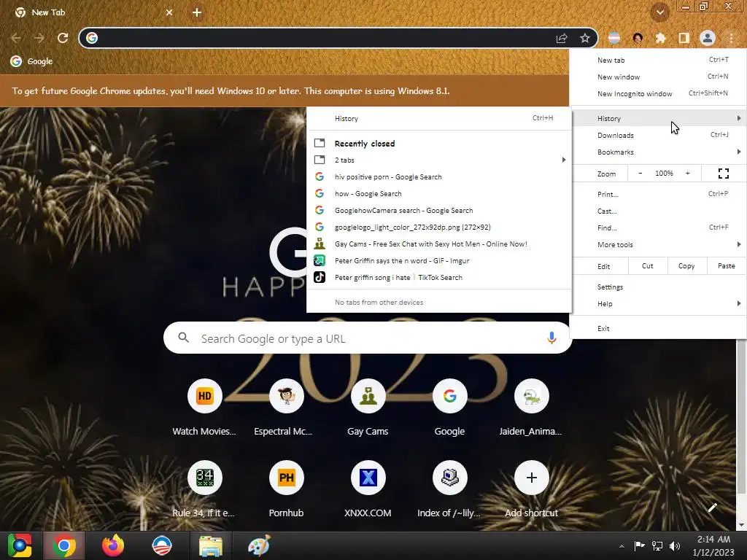Open the Google bookmark in bookmarks bar
Image resolution: width=747 pixels, height=560 pixels.
coord(31,61)
